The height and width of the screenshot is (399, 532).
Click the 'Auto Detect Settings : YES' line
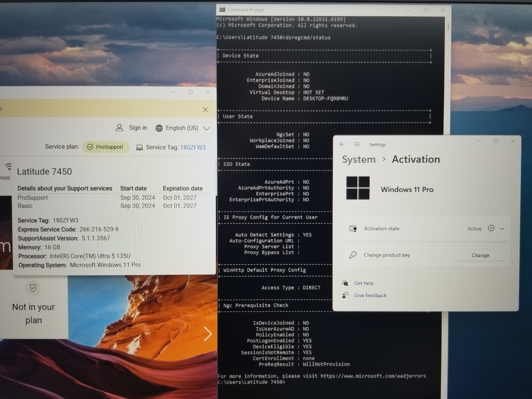click(273, 235)
